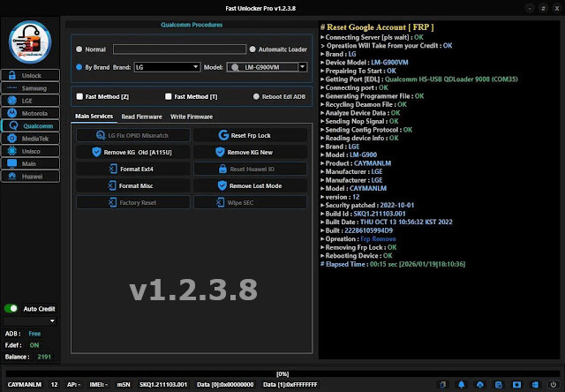Enable the Fast Method [Z] checkbox

pyautogui.click(x=79, y=96)
